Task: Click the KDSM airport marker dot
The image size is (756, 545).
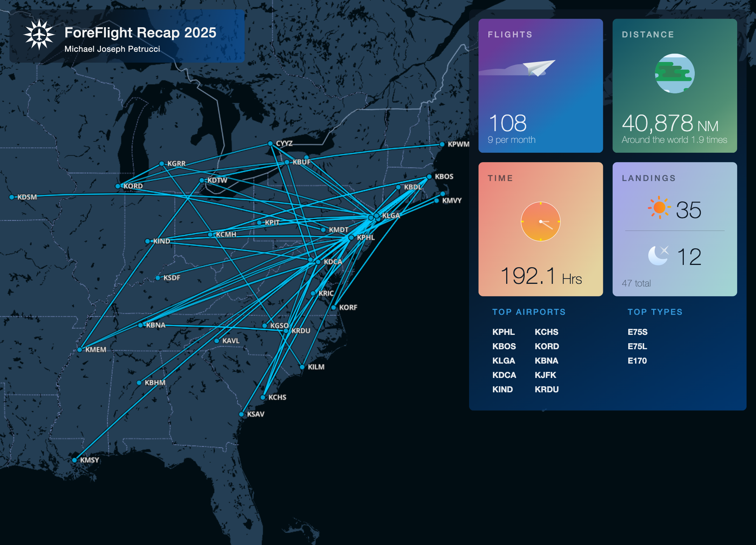Action: coord(12,197)
